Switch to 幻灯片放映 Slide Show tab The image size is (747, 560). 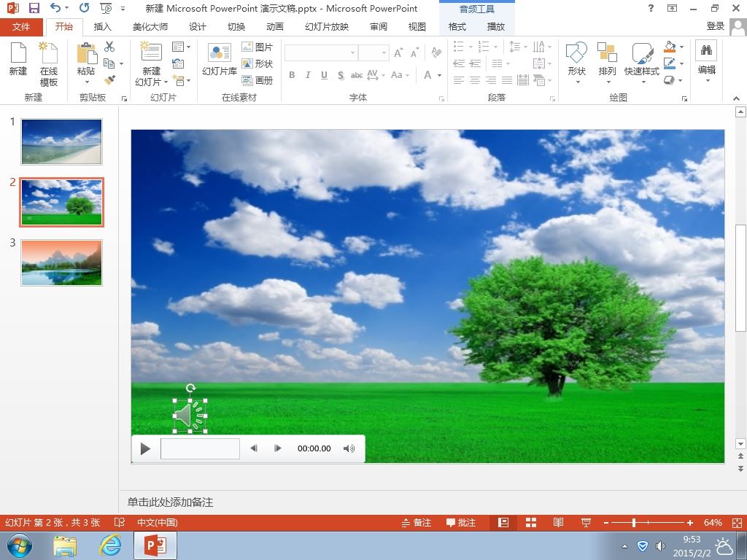(x=327, y=27)
